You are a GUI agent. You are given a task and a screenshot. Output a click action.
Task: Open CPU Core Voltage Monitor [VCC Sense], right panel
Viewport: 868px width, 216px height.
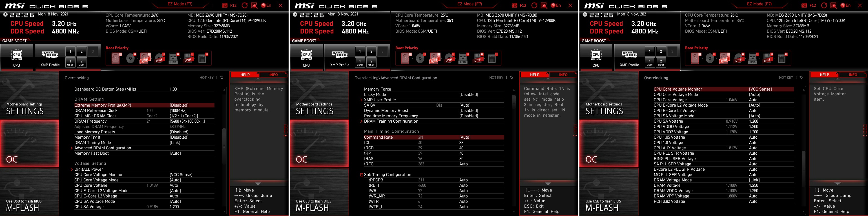click(724, 89)
